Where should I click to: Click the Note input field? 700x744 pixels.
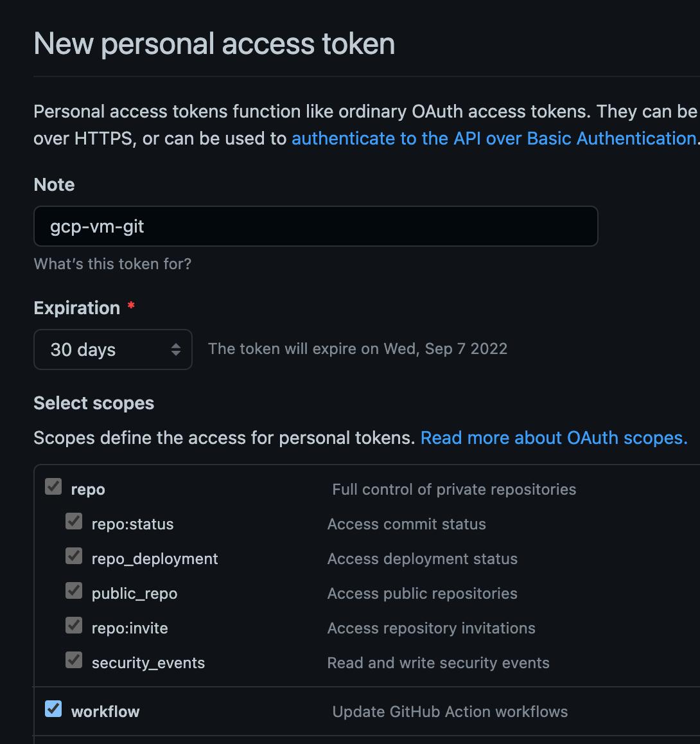pyautogui.click(x=315, y=226)
